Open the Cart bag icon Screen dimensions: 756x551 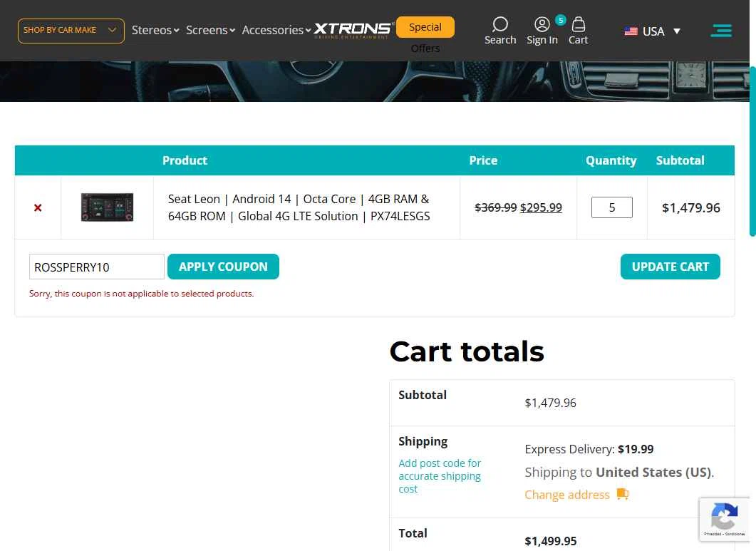(579, 24)
